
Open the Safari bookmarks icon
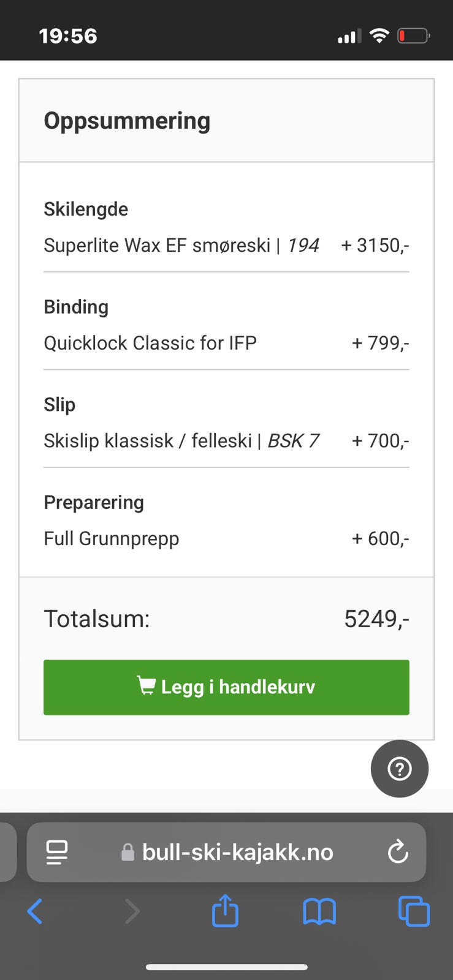click(319, 911)
